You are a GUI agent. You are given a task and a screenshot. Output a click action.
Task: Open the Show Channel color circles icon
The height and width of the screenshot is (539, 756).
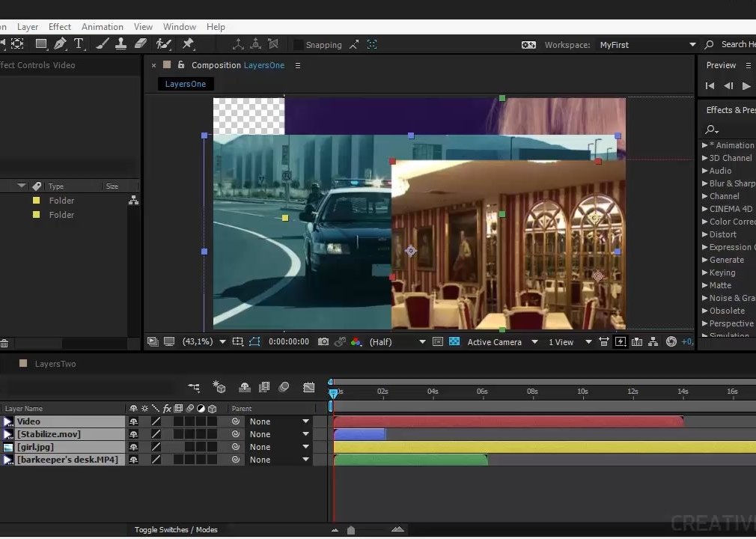coord(356,342)
